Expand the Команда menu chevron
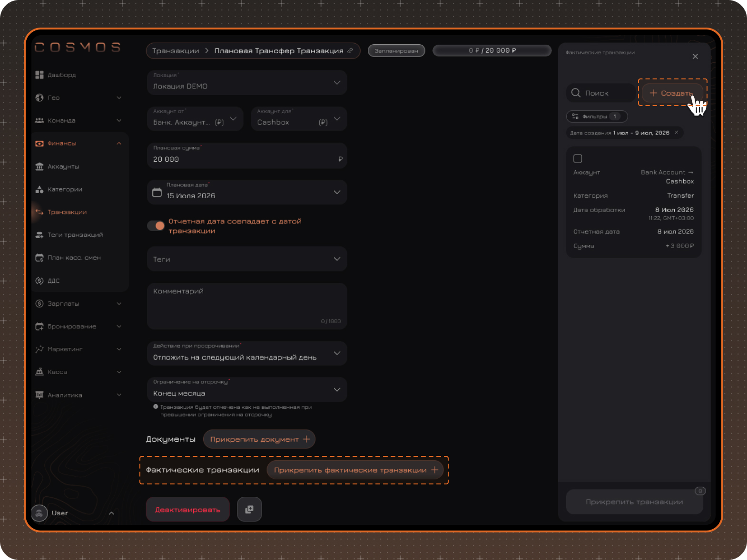 (119, 120)
